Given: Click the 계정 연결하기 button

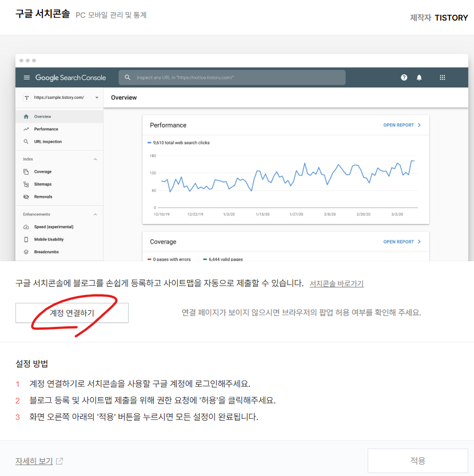Looking at the screenshot, I should pos(72,313).
